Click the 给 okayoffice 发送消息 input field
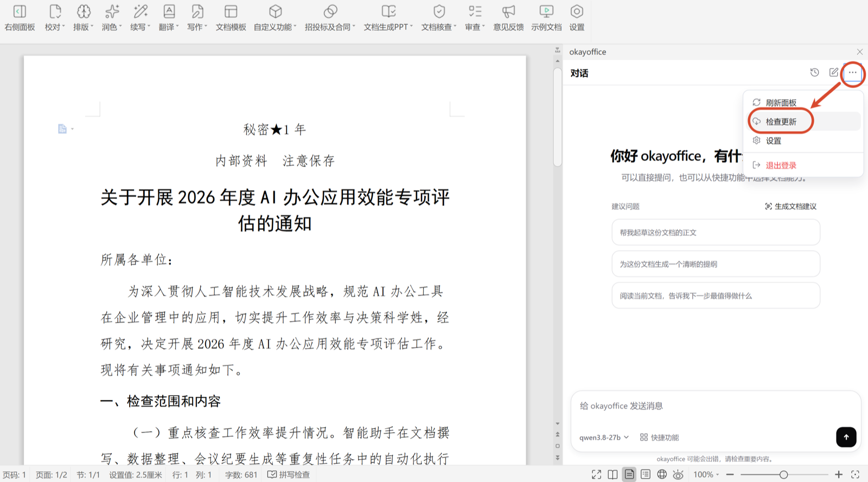Screen dimensions: 868x482 [716, 406]
